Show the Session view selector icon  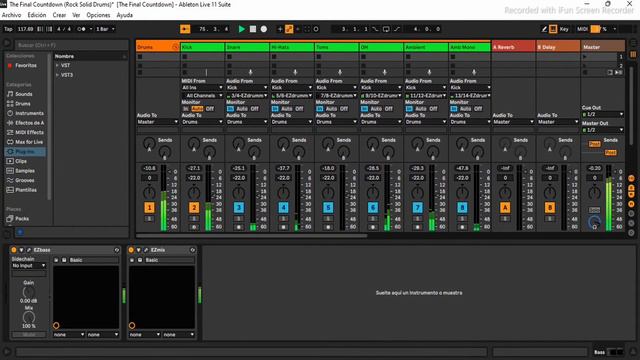click(633, 54)
